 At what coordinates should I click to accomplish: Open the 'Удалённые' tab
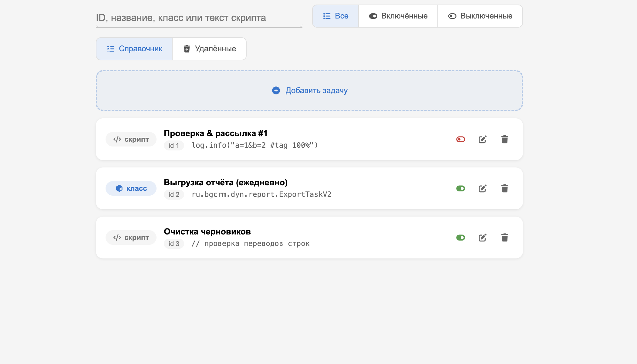coord(209,49)
